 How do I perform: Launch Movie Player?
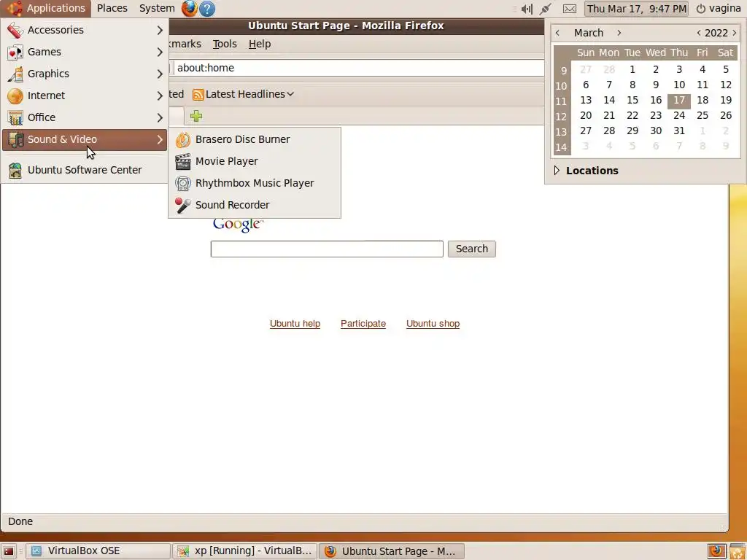255,161
